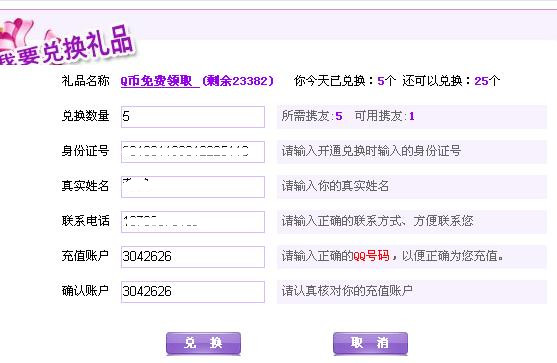
Task: Click the red QQ号码 text
Action: (371, 256)
